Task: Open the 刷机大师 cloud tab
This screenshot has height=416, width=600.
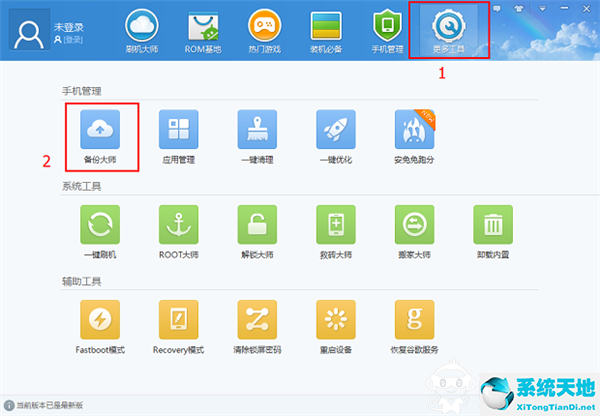Action: 142,31
